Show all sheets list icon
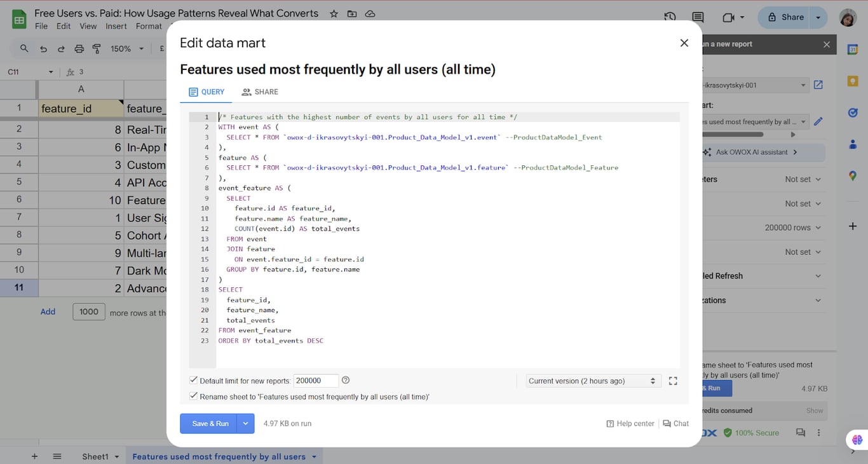The width and height of the screenshot is (868, 464). tap(57, 456)
